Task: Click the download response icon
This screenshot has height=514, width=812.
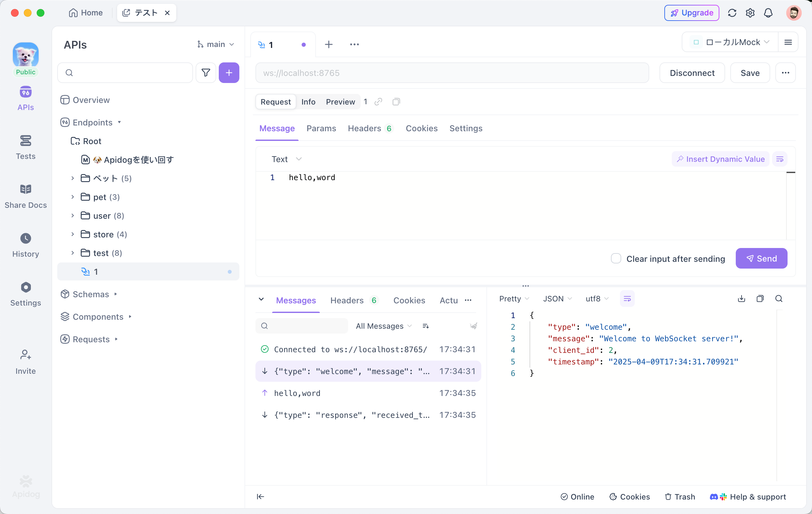Action: click(x=741, y=298)
